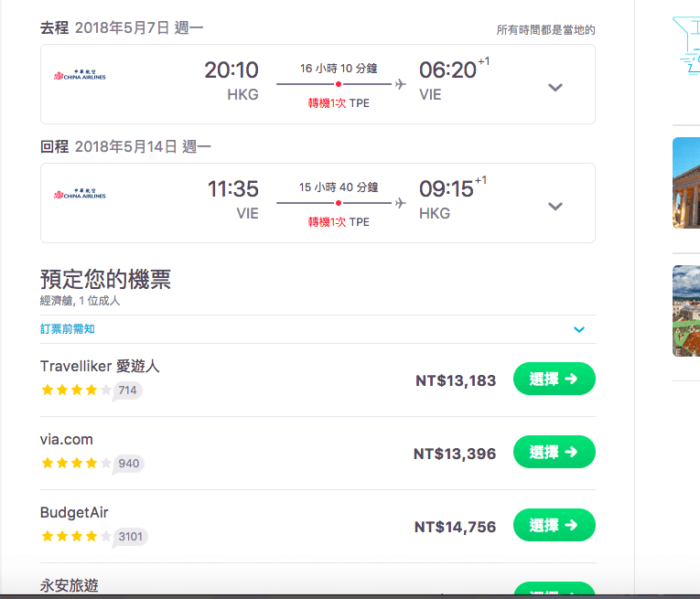Click China Airlines logo on return flight

click(x=80, y=194)
